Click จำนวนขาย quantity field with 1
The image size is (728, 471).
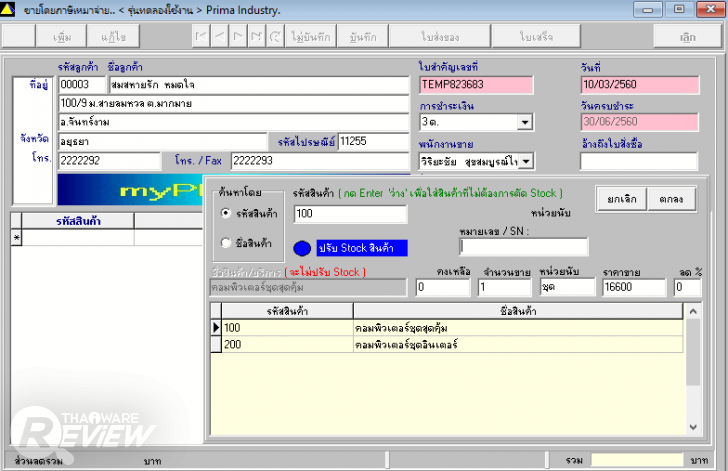point(504,287)
